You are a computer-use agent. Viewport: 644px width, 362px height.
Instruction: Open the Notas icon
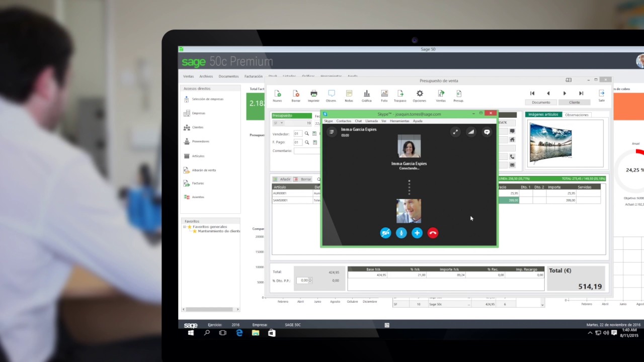click(349, 94)
